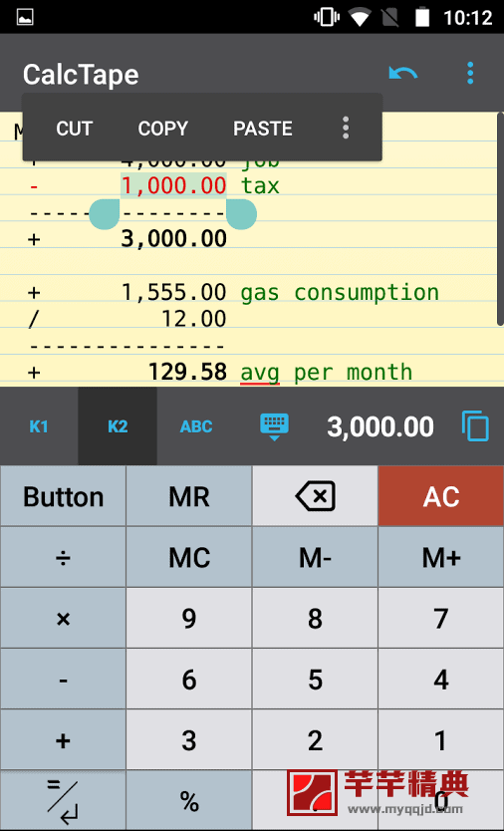Screen dimensions: 504x831
Task: Choose PASTE in the selection popup
Action: click(x=263, y=129)
